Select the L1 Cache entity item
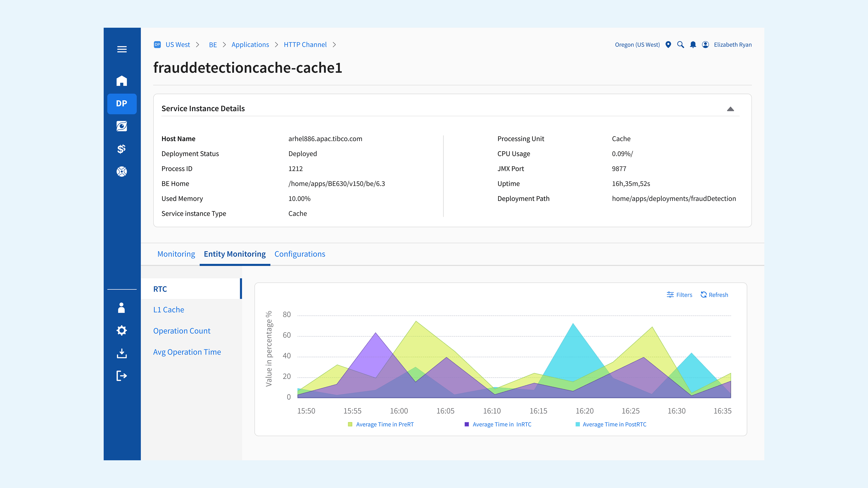 (168, 309)
